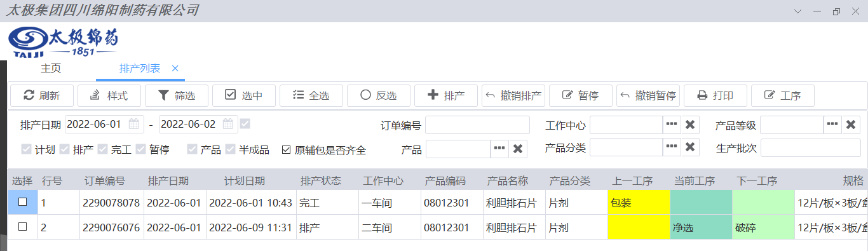868x251 pixels.
Task: Focus the 生产批次 input field
Action: tap(810, 147)
